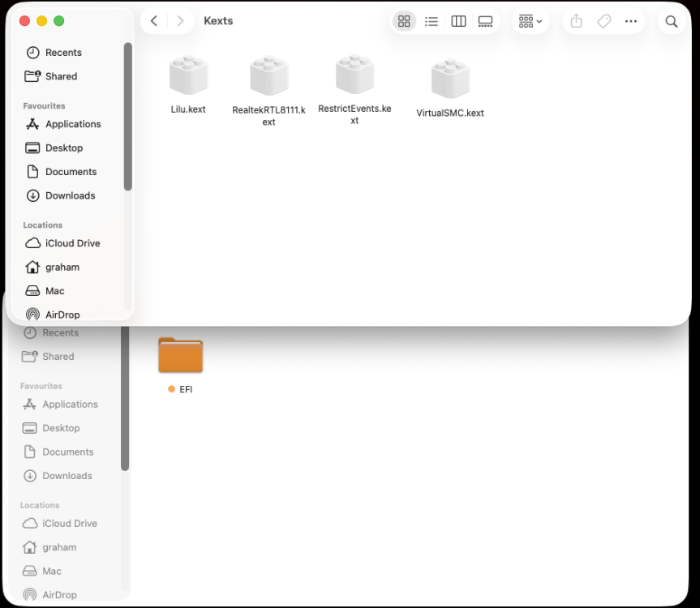Open the More actions ellipsis menu

(631, 21)
